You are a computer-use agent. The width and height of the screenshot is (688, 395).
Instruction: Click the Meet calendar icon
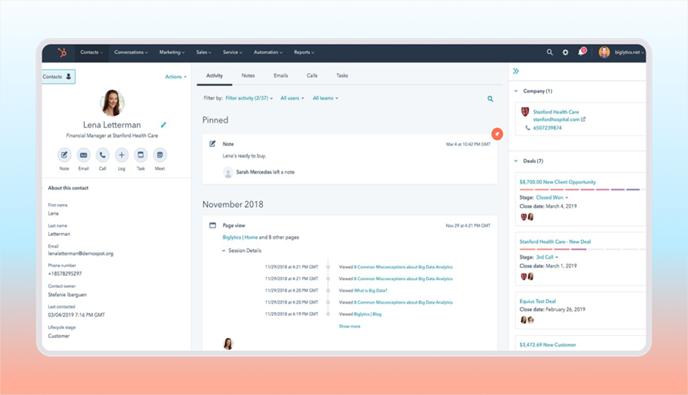point(160,155)
